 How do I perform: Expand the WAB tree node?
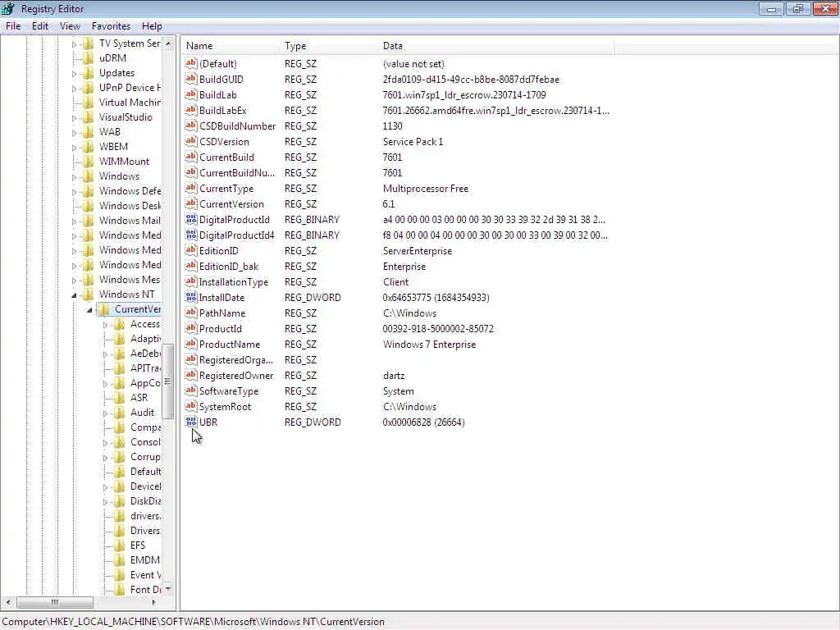pyautogui.click(x=74, y=132)
